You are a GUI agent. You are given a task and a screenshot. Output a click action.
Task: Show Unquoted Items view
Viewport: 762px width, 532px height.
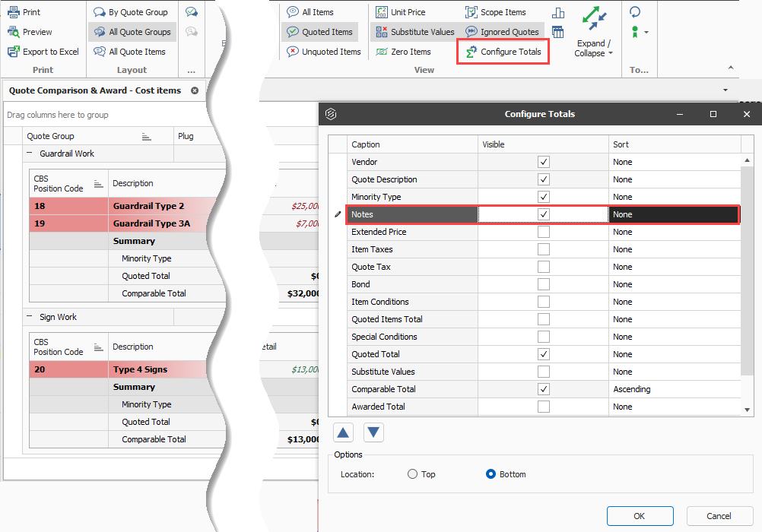324,52
